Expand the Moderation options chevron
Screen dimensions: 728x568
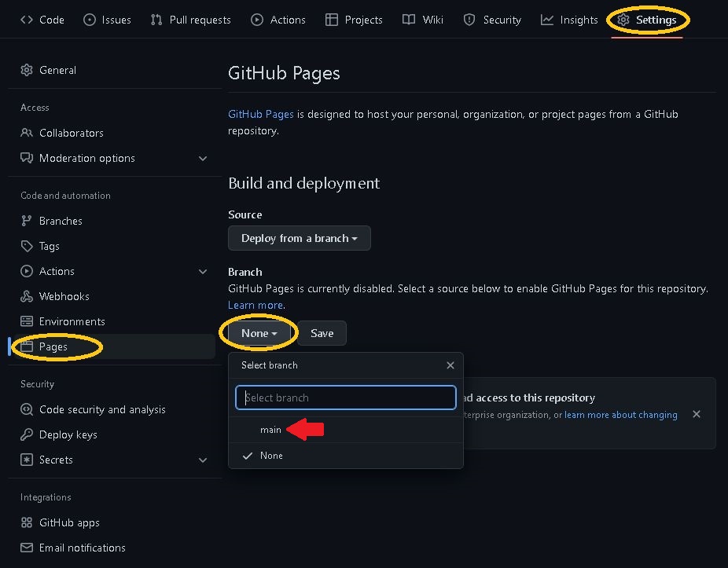[203, 158]
